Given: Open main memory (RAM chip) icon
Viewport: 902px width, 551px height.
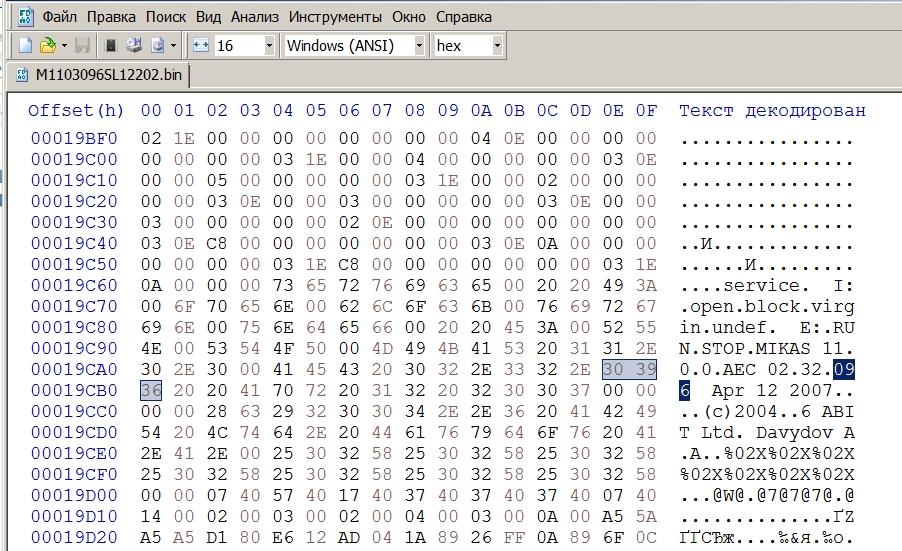Looking at the screenshot, I should [112, 45].
